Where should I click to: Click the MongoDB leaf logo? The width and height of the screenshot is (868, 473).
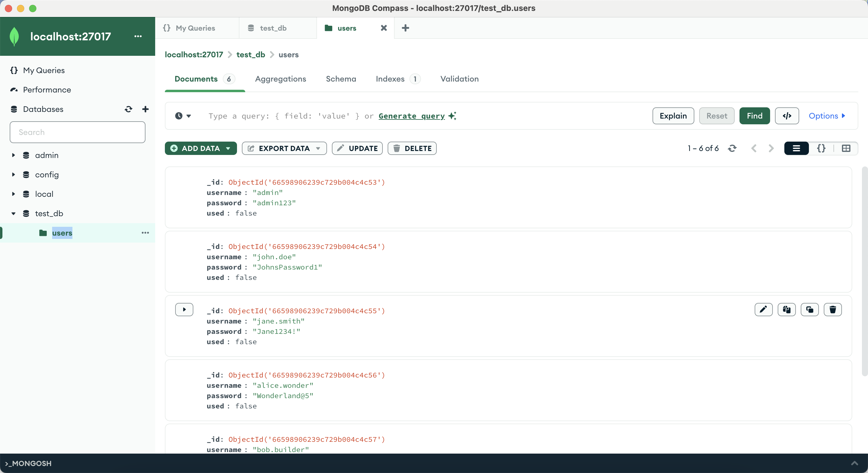coord(14,36)
